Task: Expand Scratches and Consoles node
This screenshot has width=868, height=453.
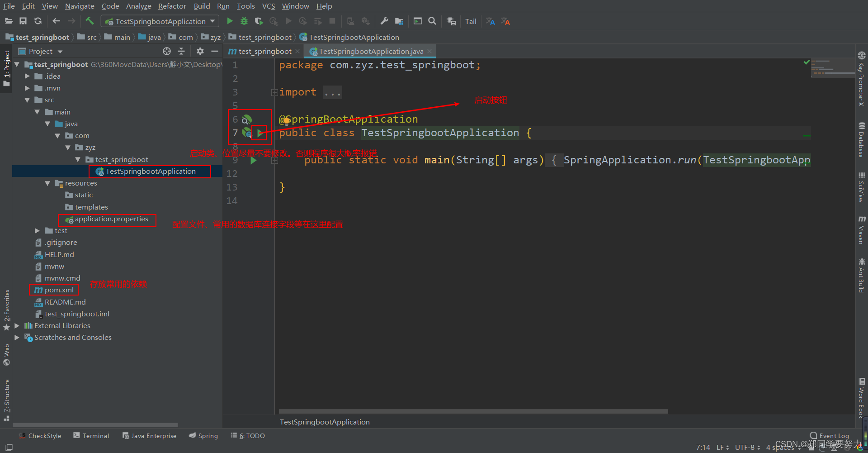Action: [x=17, y=338]
